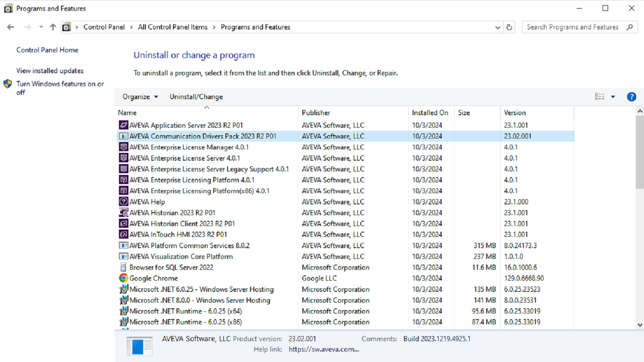Viewport: 644px width, 362px height.
Task: Select the AVEVA InTouch HMI 2023 R2 P01 name
Action: [178, 234]
